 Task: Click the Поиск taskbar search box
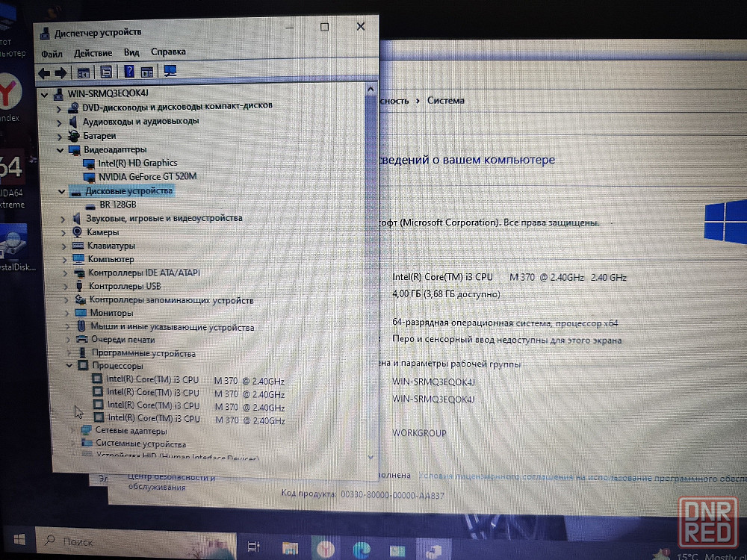pyautogui.click(x=136, y=542)
